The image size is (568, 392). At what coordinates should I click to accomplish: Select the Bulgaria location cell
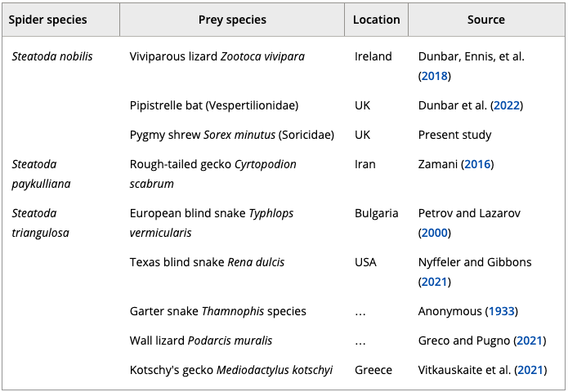pos(377,213)
